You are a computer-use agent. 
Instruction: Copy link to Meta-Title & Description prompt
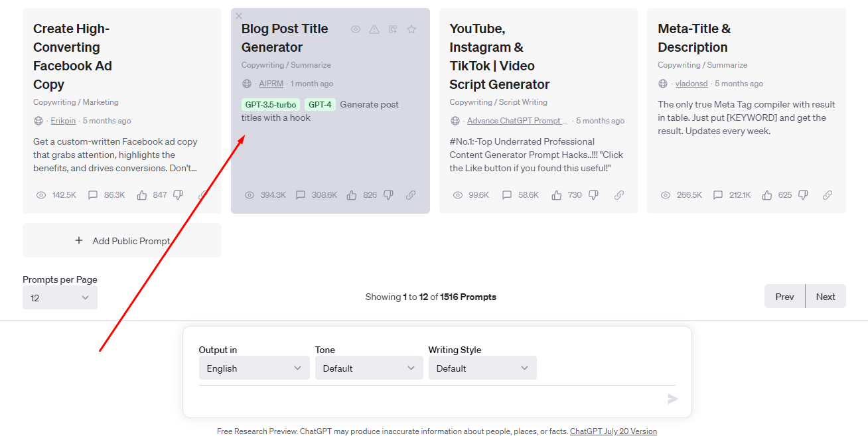pos(828,195)
